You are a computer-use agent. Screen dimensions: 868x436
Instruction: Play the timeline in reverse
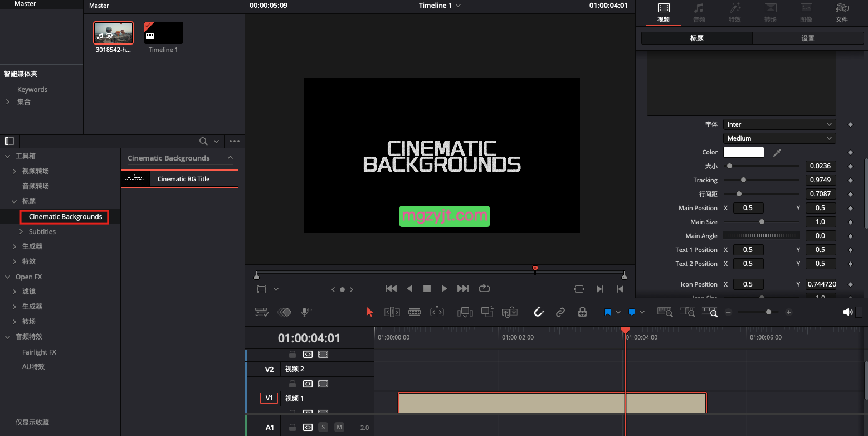(x=409, y=288)
